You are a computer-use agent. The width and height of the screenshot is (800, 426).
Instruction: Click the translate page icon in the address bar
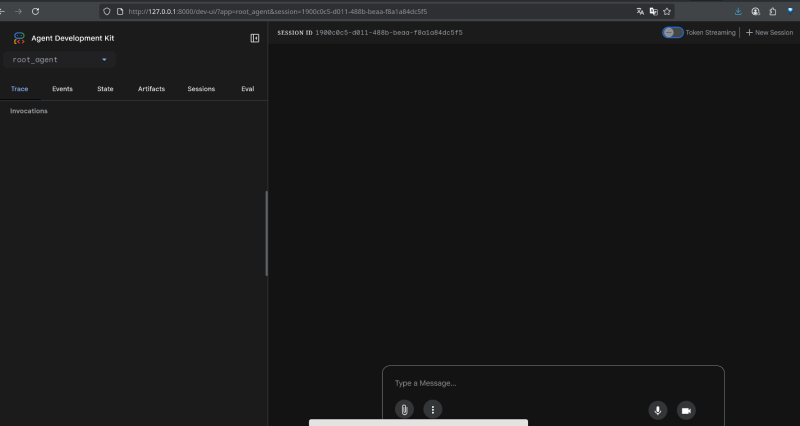640,11
